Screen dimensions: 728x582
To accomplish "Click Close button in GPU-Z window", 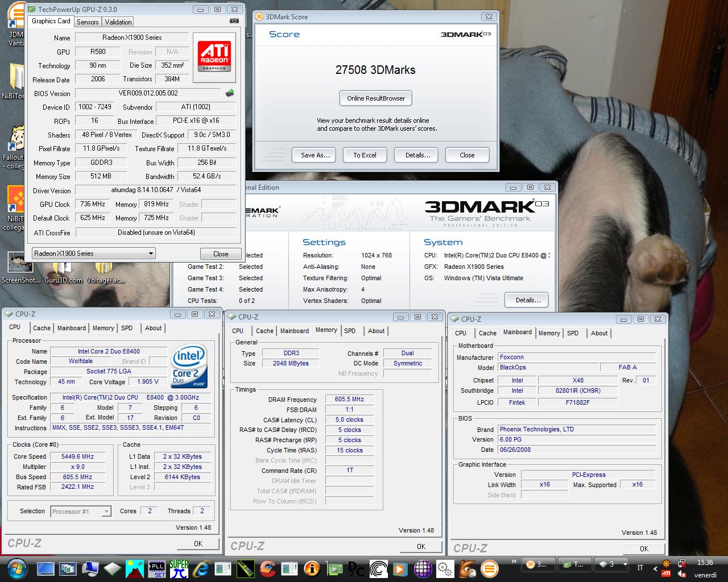I will point(221,254).
